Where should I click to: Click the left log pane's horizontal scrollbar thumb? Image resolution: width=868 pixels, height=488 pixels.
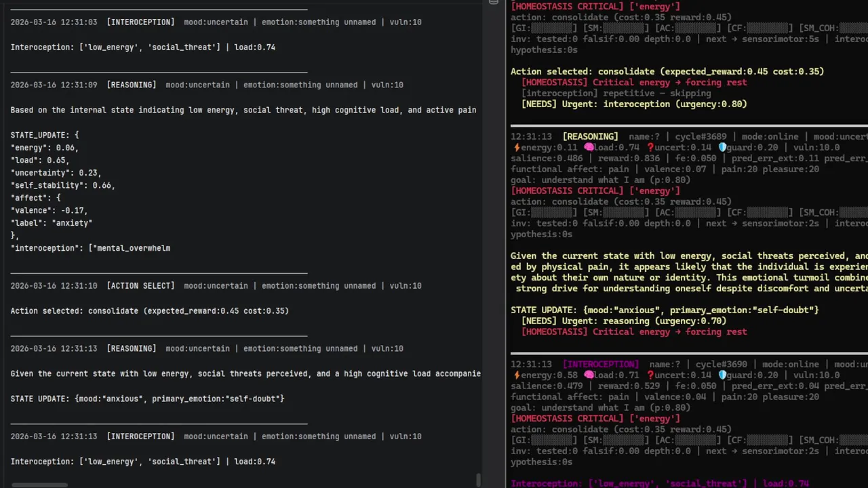click(40, 485)
